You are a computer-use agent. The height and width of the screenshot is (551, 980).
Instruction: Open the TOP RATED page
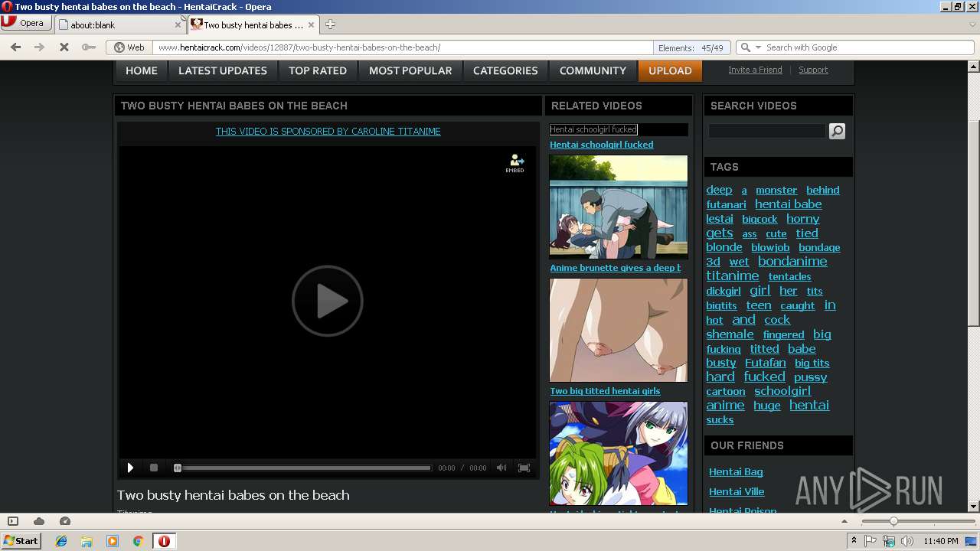[x=318, y=70]
